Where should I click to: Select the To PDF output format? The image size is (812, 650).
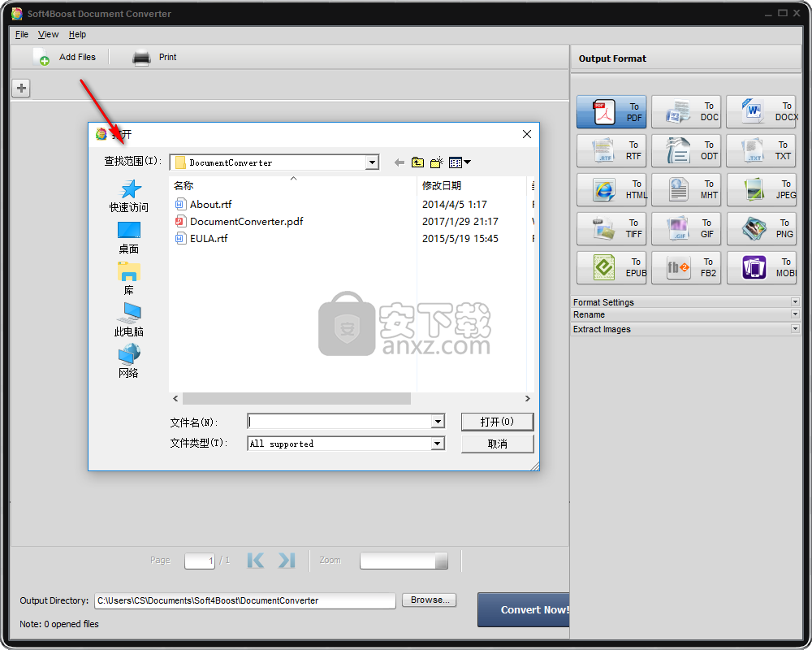pos(611,112)
